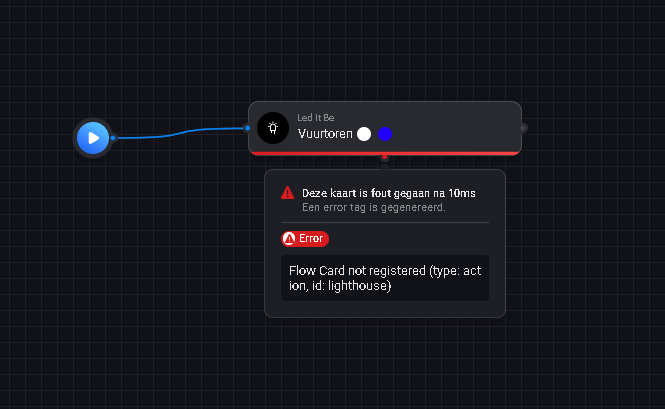Pick the blue color swatch
The height and width of the screenshot is (409, 665).
click(x=385, y=134)
